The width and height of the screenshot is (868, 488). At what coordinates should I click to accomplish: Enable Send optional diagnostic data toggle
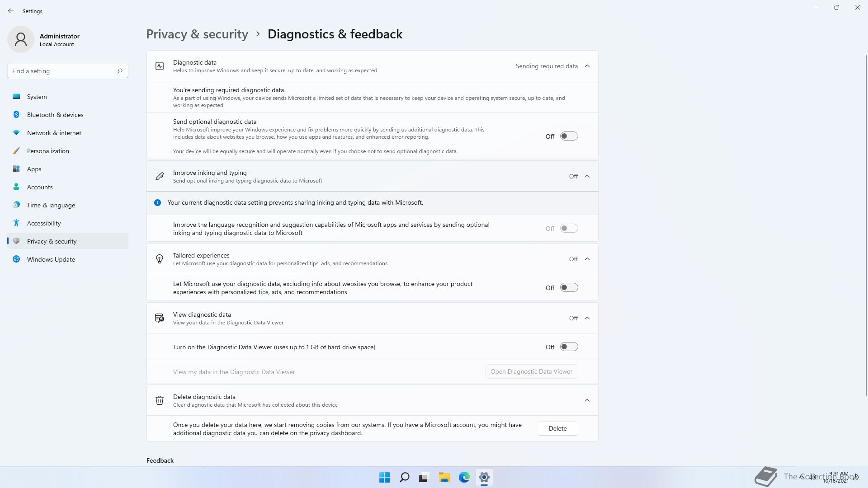click(569, 136)
